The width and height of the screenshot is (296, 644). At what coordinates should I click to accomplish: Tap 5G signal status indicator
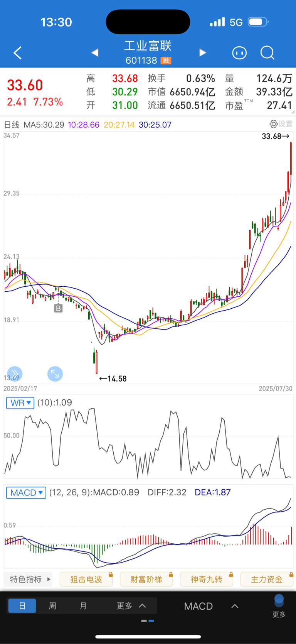(236, 22)
